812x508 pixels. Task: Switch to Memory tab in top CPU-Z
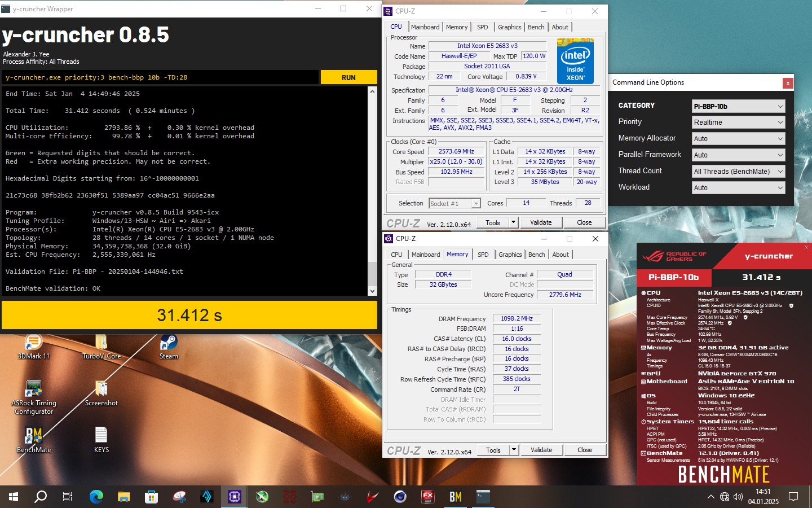pyautogui.click(x=457, y=27)
